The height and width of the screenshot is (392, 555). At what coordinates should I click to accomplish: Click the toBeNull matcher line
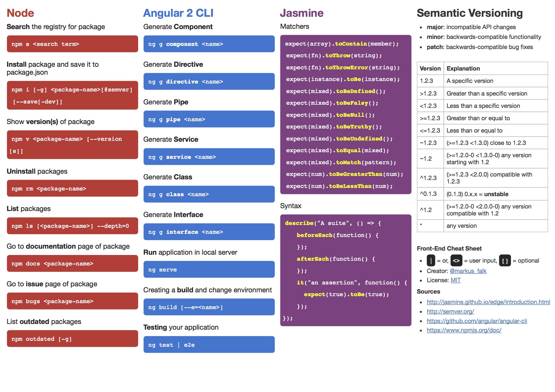pos(330,115)
